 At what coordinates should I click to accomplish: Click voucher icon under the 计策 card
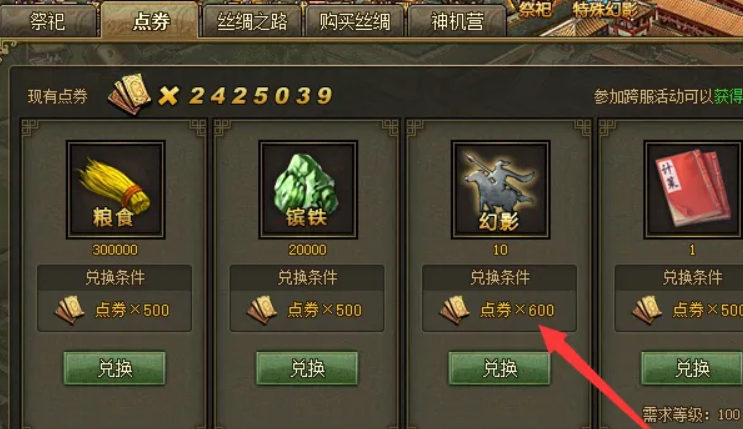647,310
